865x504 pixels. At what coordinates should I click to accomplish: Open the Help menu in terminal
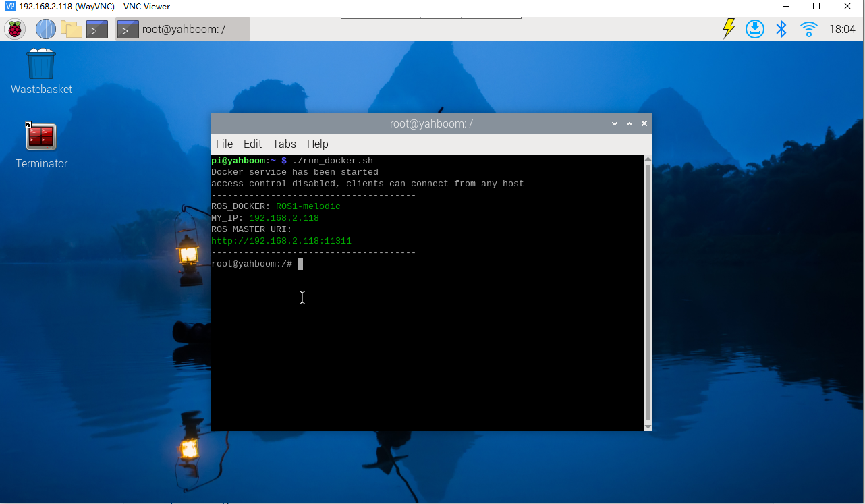pyautogui.click(x=317, y=144)
